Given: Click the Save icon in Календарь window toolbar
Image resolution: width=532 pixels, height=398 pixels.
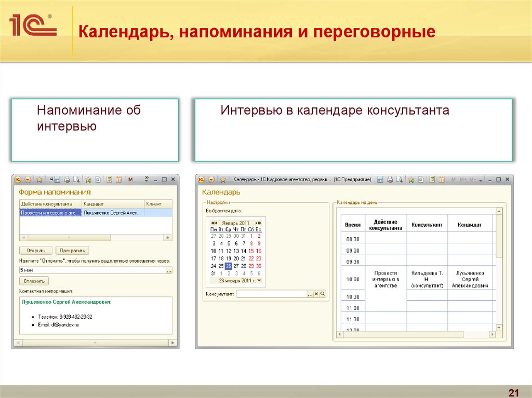Looking at the screenshot, I should (380, 180).
